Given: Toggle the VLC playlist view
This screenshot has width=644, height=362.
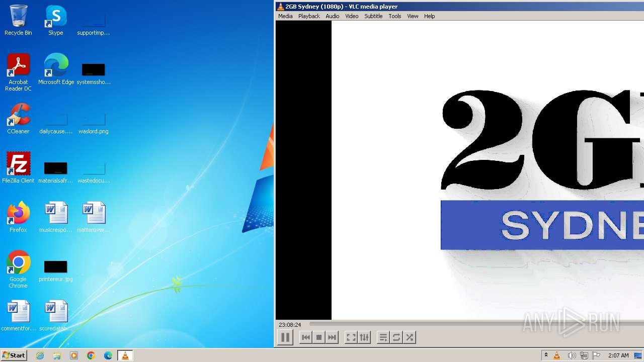Looking at the screenshot, I should point(383,337).
